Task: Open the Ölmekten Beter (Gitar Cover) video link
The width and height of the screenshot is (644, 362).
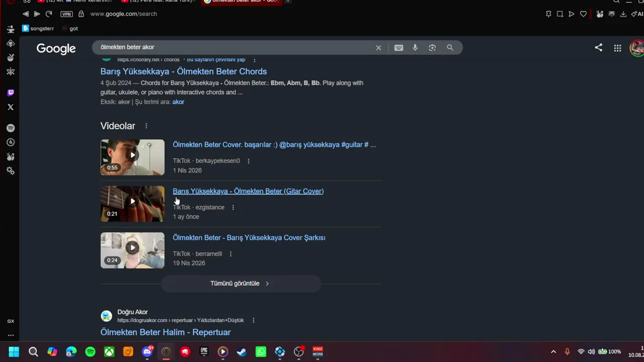Action: (x=248, y=191)
